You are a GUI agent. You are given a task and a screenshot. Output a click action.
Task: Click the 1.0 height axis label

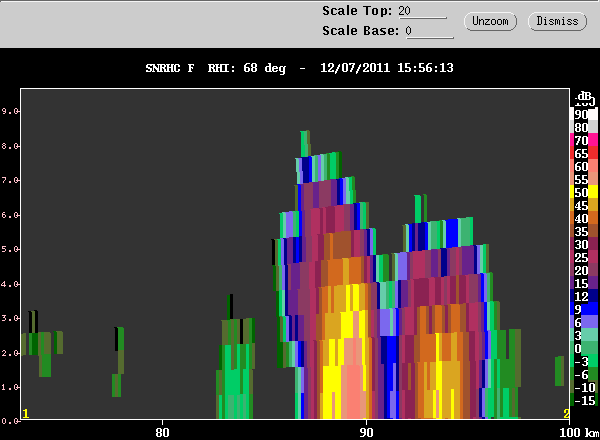coord(10,387)
